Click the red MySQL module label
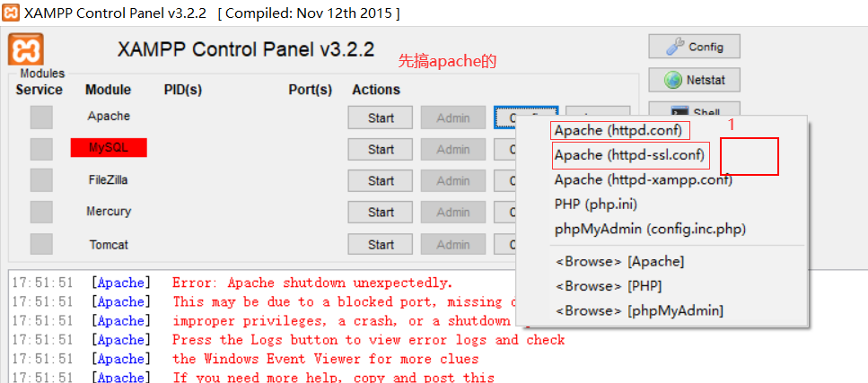 (109, 148)
